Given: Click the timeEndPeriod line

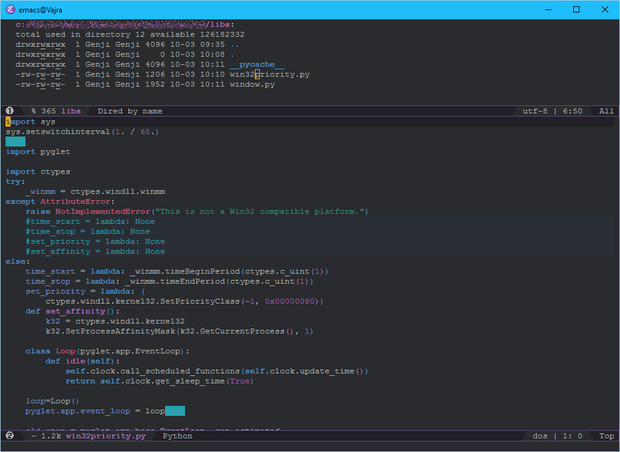Looking at the screenshot, I should tap(169, 282).
